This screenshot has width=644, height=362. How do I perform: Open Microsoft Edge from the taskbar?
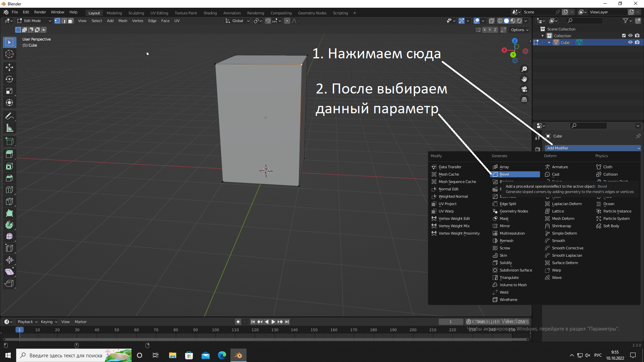click(x=222, y=355)
